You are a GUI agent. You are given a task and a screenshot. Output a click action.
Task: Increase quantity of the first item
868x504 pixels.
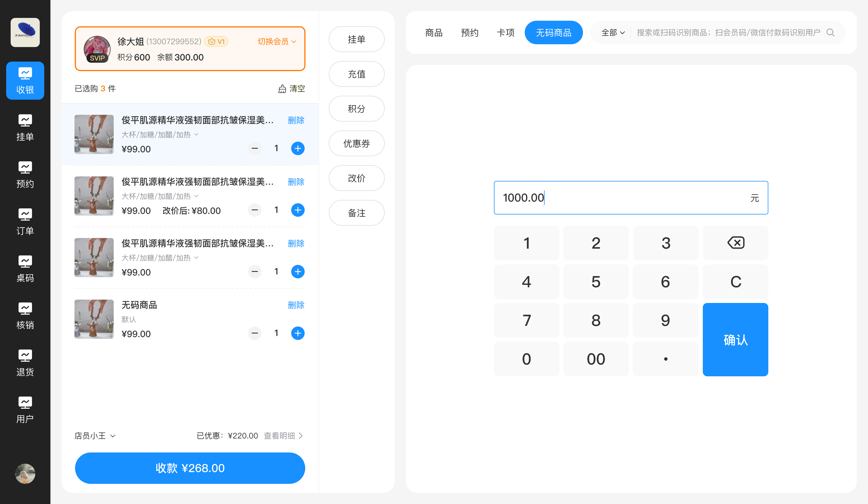pos(298,148)
